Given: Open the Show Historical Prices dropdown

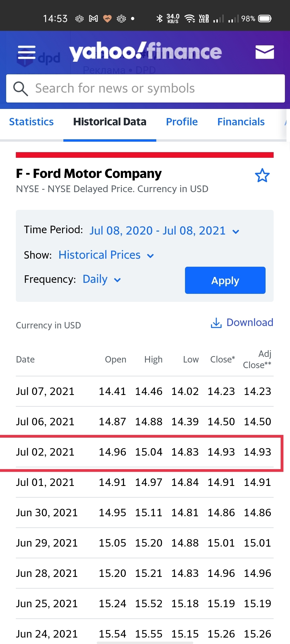Looking at the screenshot, I should 106,255.
